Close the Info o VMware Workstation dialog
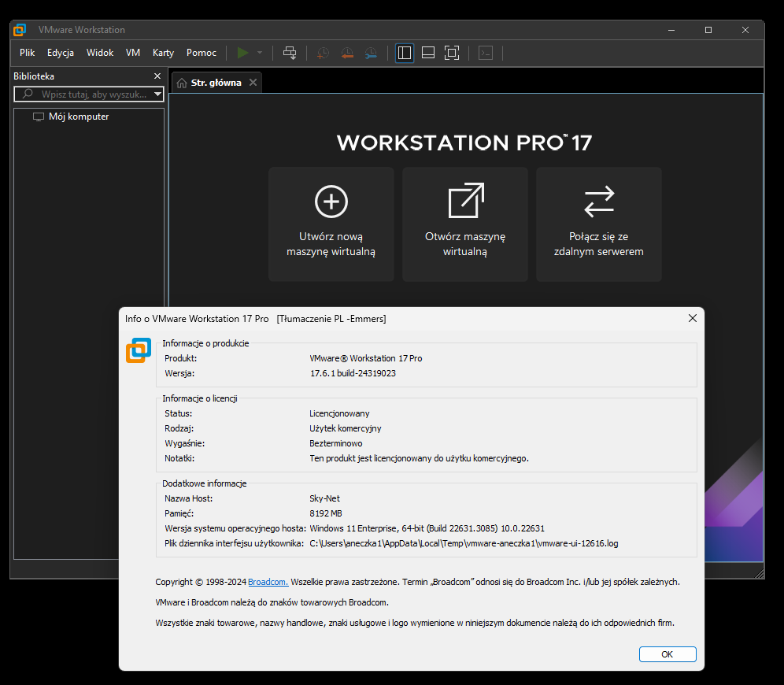Viewport: 784px width, 685px height. 693,319
